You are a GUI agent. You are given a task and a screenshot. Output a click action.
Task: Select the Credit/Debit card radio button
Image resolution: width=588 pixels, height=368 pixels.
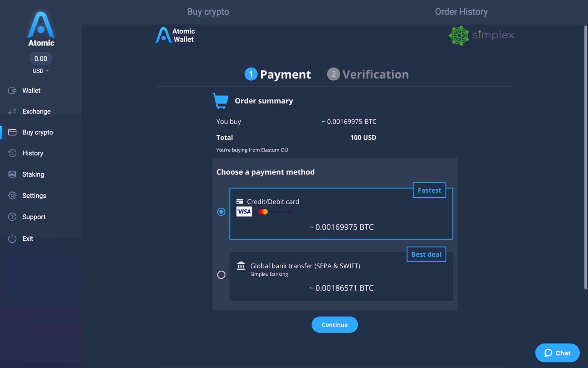point(221,212)
